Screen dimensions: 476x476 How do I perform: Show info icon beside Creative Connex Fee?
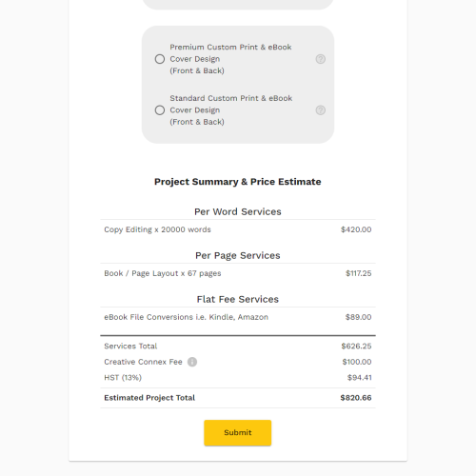click(192, 362)
